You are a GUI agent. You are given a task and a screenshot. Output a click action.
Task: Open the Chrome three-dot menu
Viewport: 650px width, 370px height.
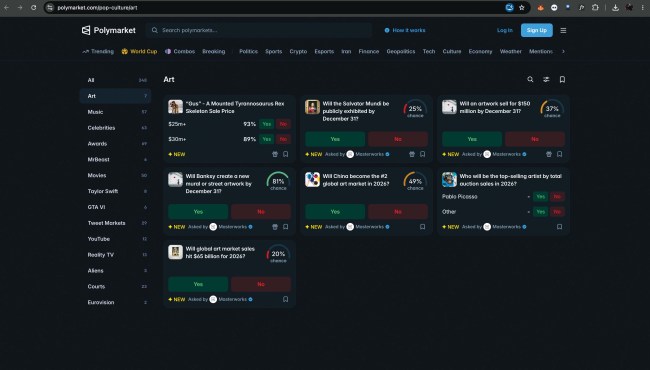tap(643, 7)
